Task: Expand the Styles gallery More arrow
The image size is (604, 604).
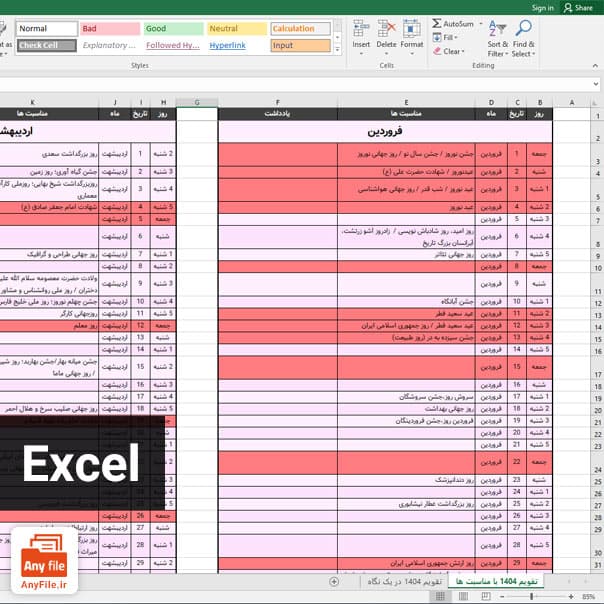Action: [x=337, y=49]
